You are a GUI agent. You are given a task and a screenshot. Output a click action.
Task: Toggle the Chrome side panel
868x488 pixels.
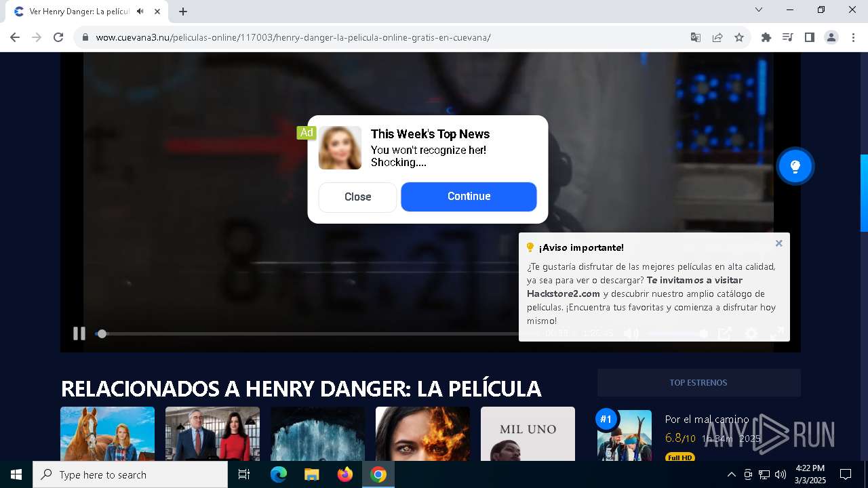pyautogui.click(x=810, y=37)
